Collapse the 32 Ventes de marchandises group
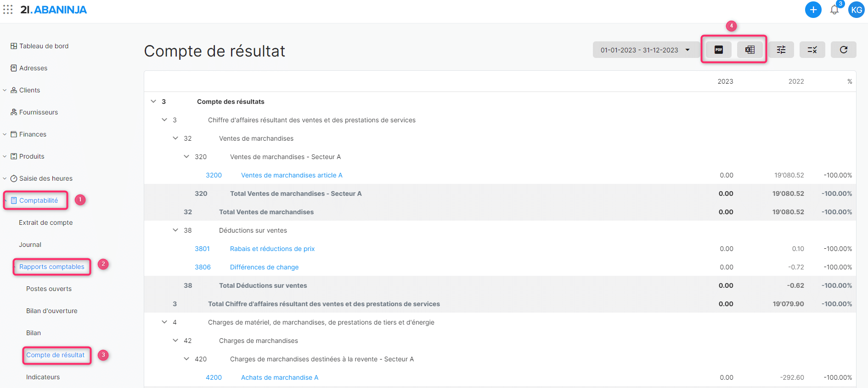The width and height of the screenshot is (868, 388). (x=175, y=138)
